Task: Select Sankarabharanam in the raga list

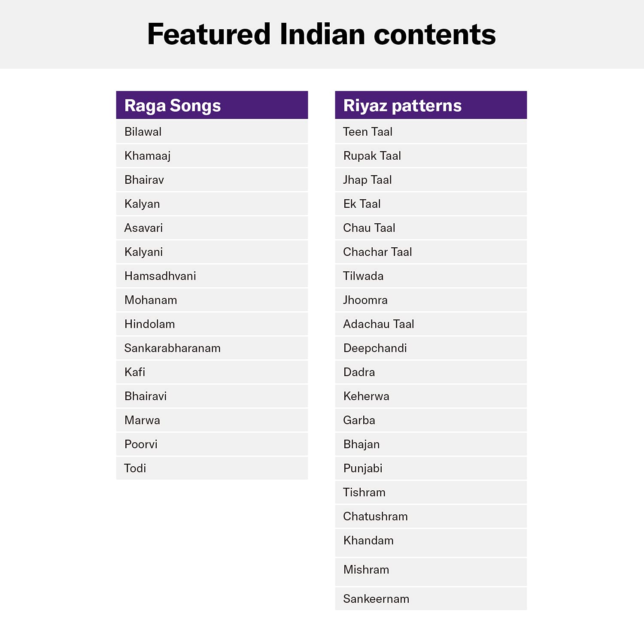Action: pos(172,348)
